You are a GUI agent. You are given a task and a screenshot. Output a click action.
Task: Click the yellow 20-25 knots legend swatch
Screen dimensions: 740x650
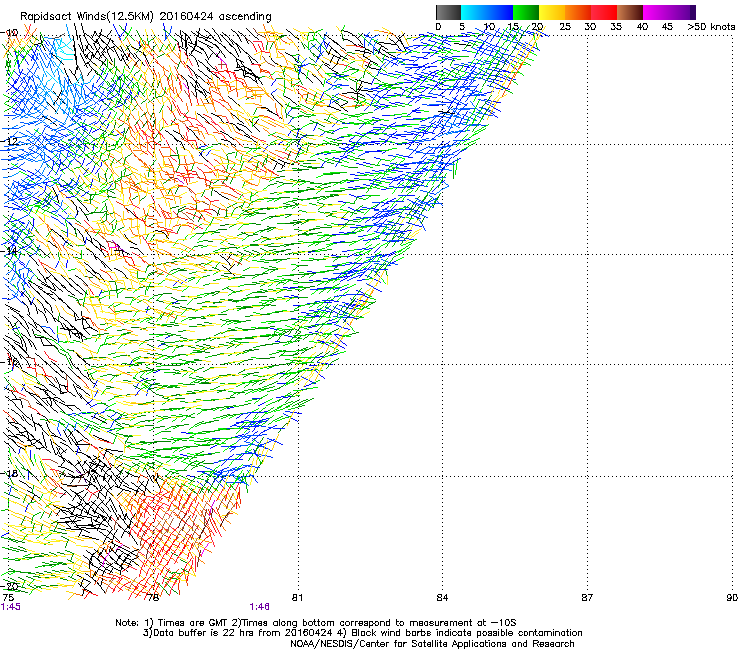tap(552, 12)
